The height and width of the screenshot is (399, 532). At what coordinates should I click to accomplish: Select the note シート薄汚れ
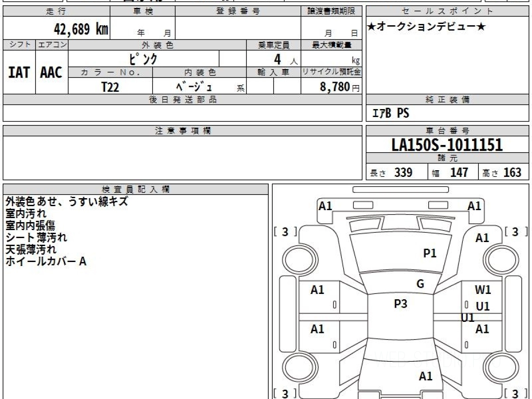point(36,237)
